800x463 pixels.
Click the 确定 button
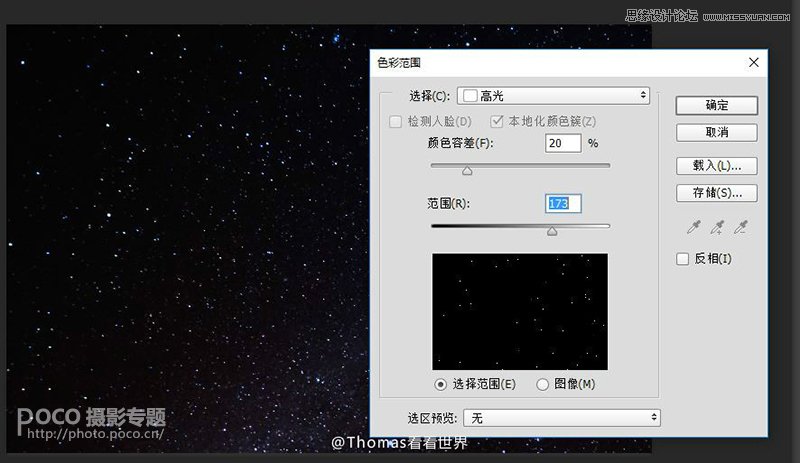(717, 106)
